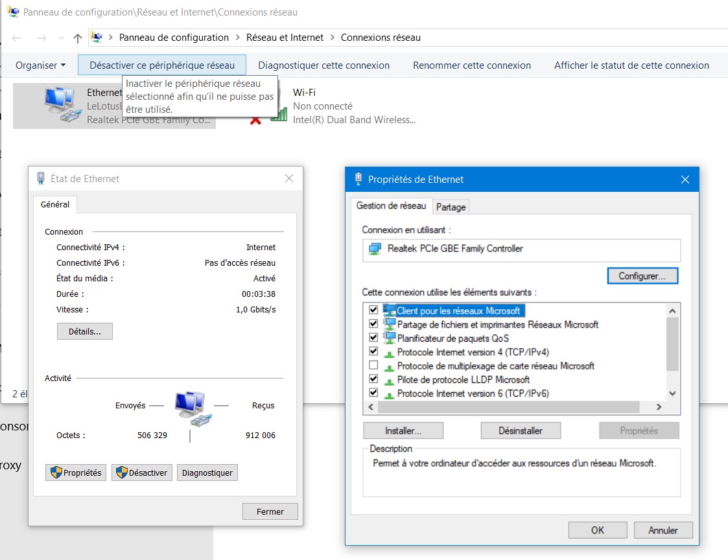The height and width of the screenshot is (560, 728).
Task: Open the Organiser dropdown menu
Action: [41, 65]
